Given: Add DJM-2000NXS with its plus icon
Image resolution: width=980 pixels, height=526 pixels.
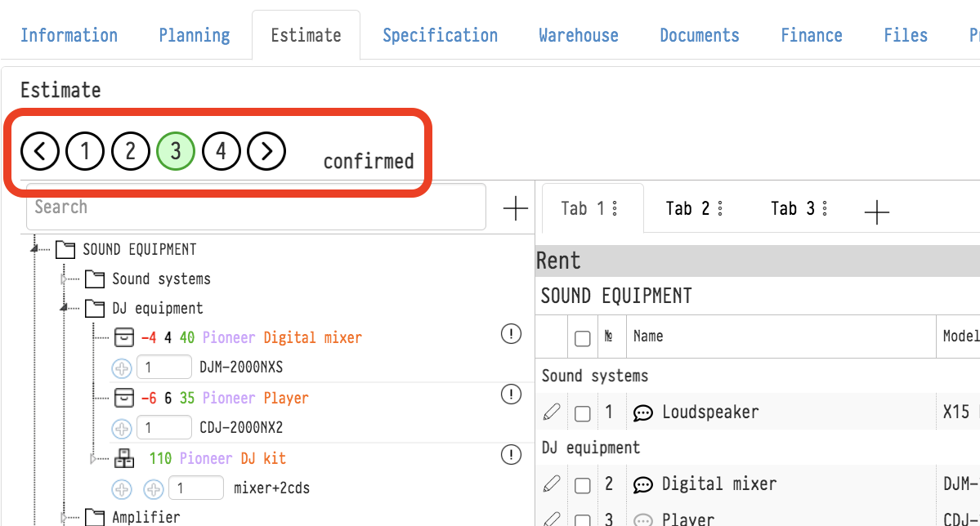Looking at the screenshot, I should click(x=122, y=368).
